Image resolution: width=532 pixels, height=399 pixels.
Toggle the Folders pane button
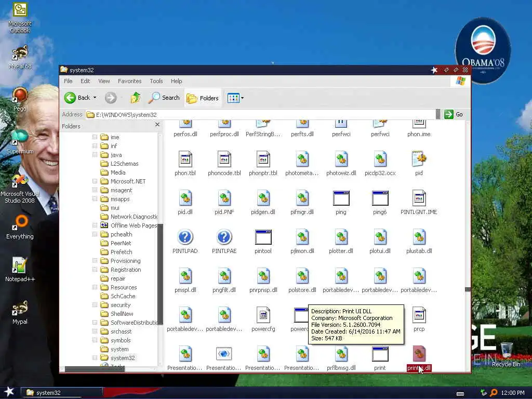tap(203, 98)
